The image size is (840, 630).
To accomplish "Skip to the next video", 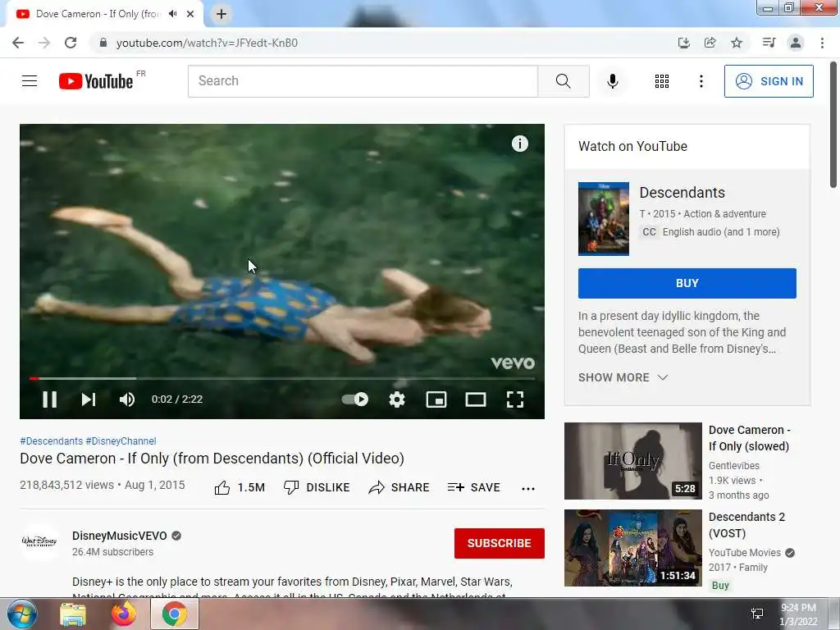I will tap(89, 399).
